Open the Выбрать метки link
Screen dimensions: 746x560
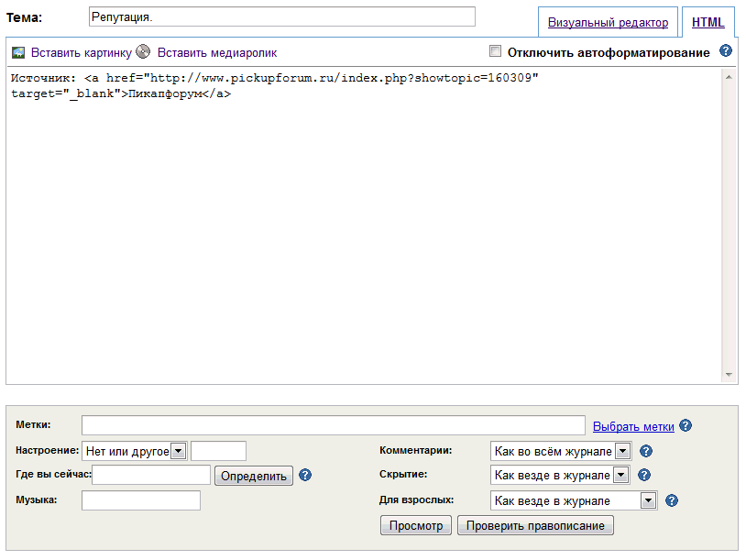click(633, 426)
